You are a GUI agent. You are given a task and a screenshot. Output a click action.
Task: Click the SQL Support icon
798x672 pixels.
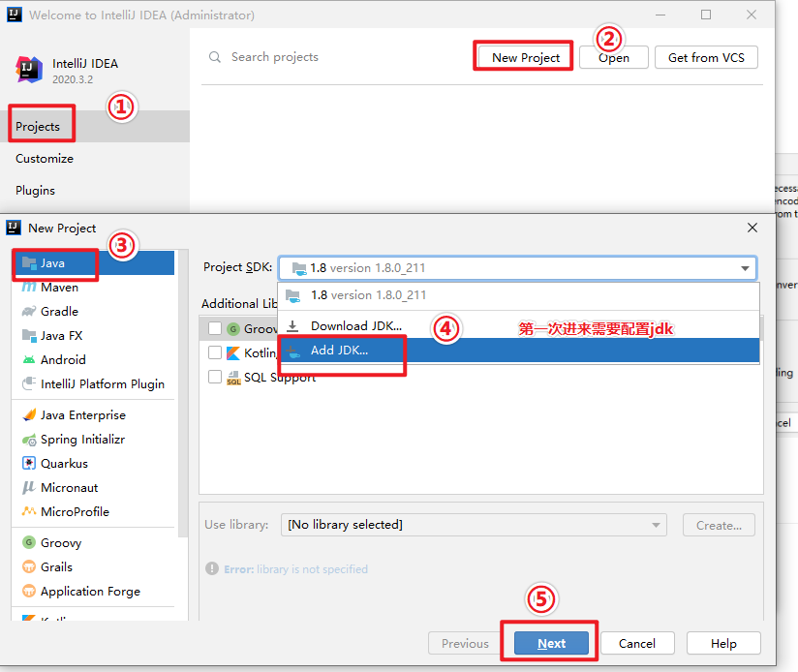[x=233, y=378]
